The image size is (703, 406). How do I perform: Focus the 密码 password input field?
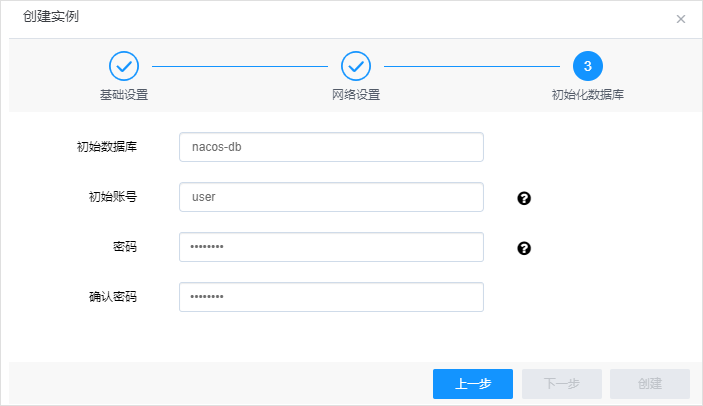331,247
